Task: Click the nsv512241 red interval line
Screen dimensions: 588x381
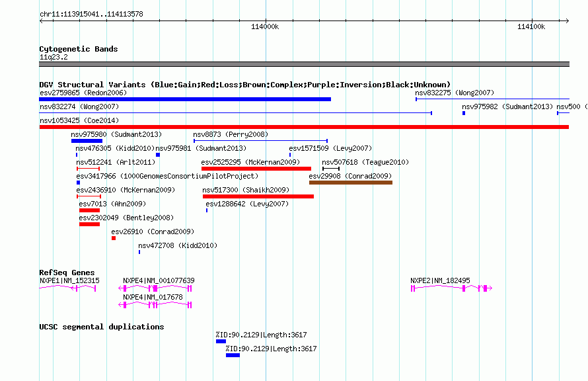Action: [88, 169]
